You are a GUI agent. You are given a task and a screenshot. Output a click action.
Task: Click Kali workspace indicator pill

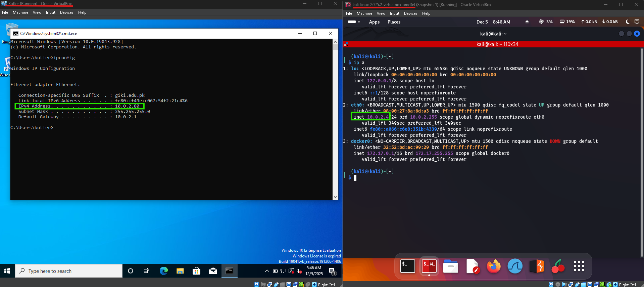pyautogui.click(x=352, y=22)
